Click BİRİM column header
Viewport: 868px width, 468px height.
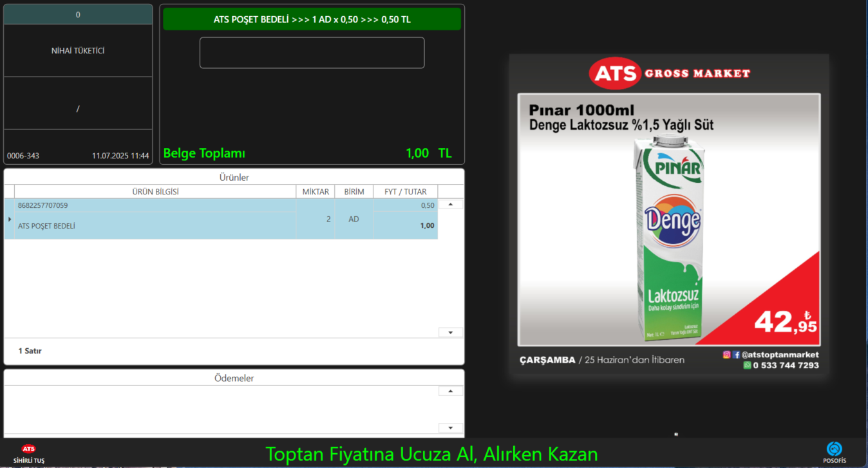(354, 192)
